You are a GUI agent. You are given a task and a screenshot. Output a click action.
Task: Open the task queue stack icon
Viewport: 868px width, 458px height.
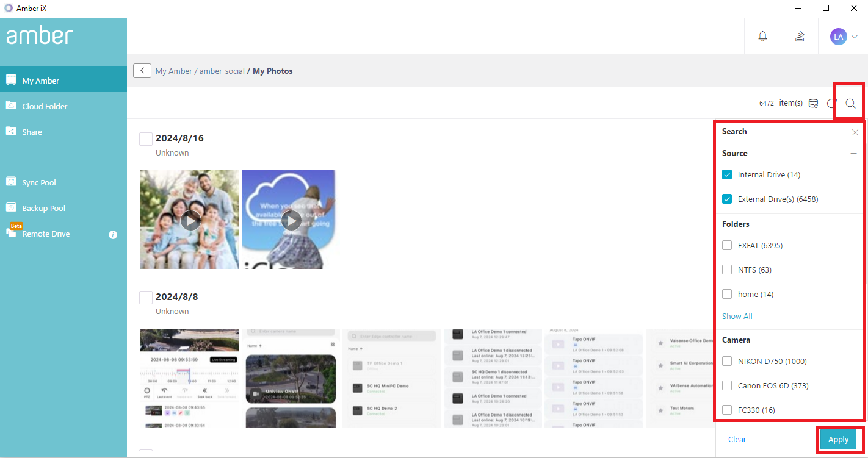(800, 37)
